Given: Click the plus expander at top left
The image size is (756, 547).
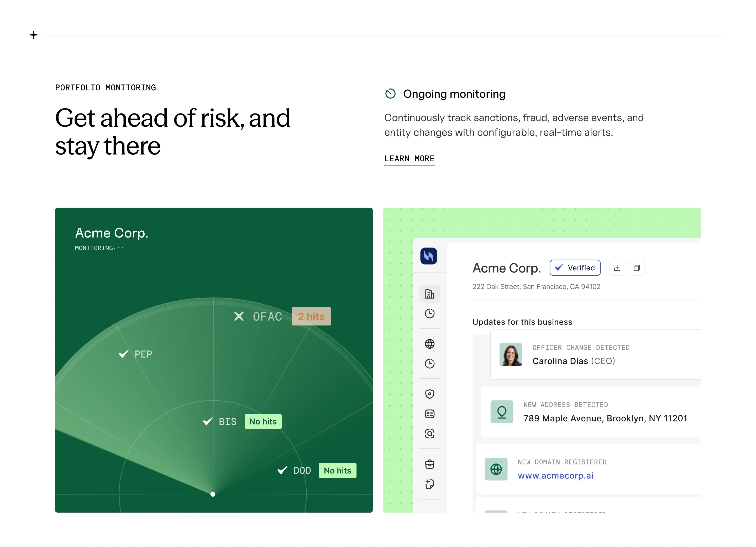Looking at the screenshot, I should coord(33,35).
